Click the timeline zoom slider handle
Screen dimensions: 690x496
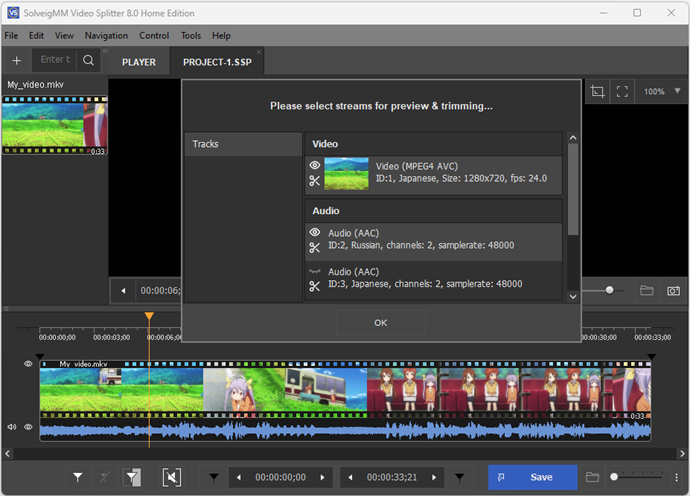614,477
